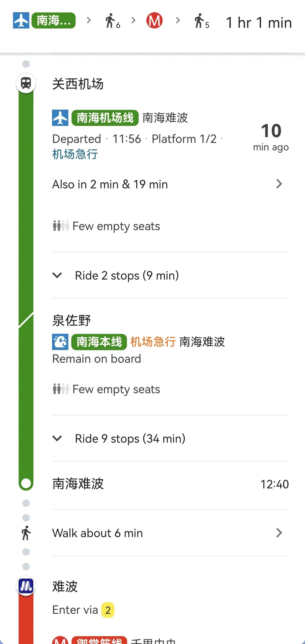Tap the blue wave icon for 南海本线
305x644 pixels.
tap(60, 342)
